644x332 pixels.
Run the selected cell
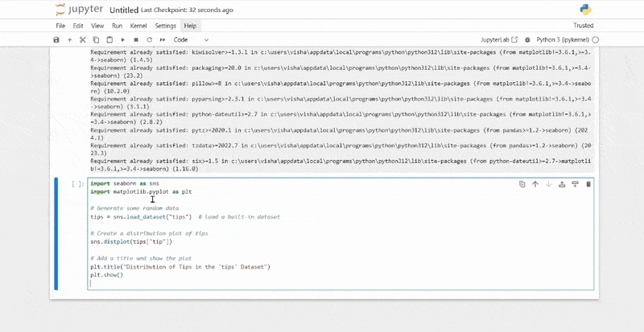123,39
